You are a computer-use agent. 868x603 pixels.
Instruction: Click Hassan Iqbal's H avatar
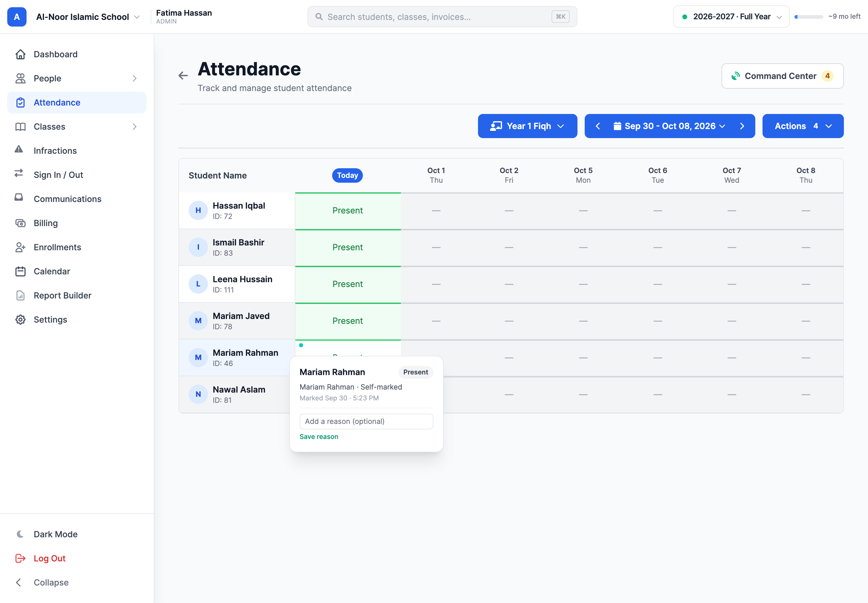pos(198,211)
